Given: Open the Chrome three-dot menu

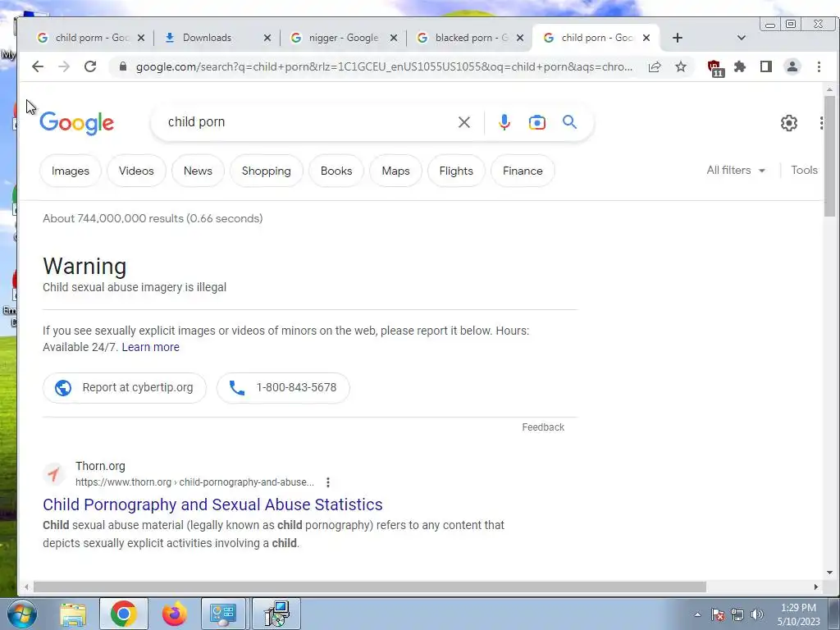Looking at the screenshot, I should [x=819, y=66].
